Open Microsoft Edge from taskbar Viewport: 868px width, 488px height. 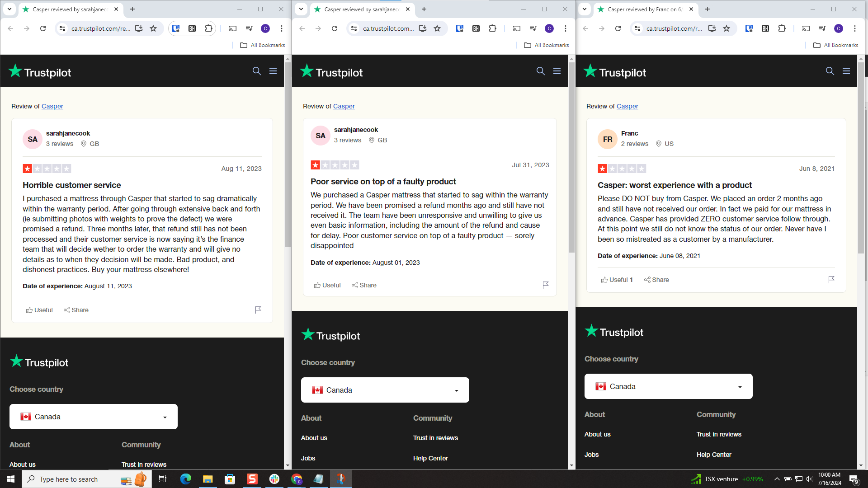point(186,479)
